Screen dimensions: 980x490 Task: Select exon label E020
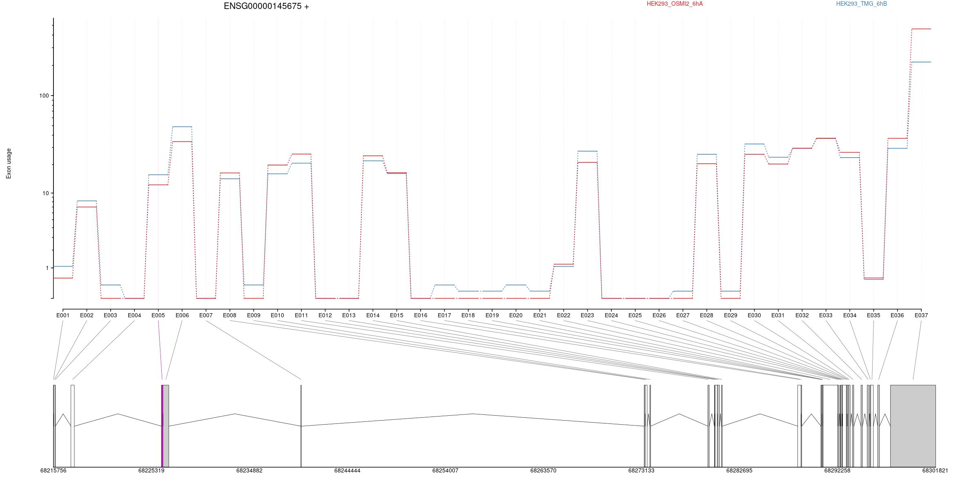tap(516, 316)
